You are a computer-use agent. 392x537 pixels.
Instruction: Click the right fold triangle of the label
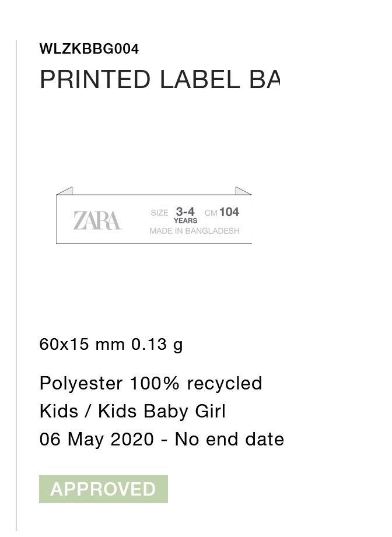pos(243,191)
